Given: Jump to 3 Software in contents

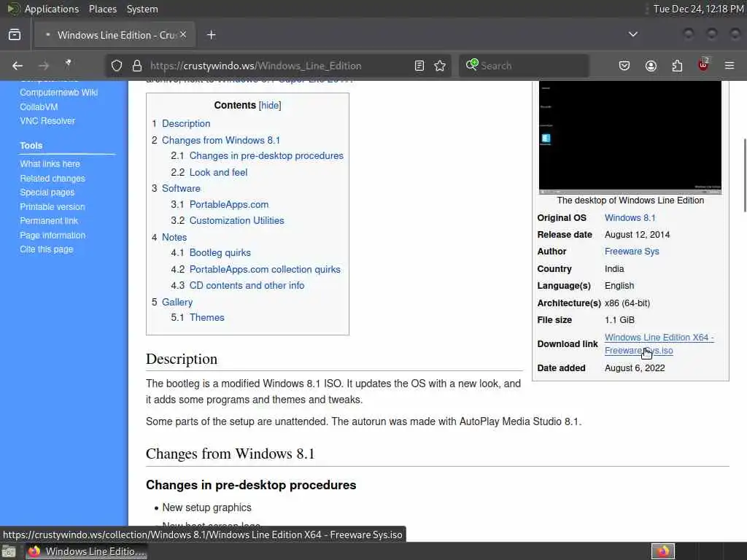Looking at the screenshot, I should click(181, 189).
